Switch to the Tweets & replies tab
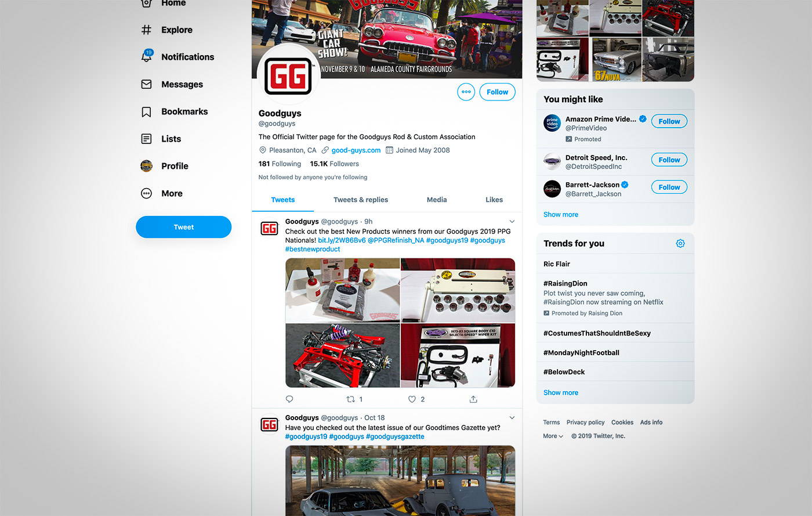 361,200
